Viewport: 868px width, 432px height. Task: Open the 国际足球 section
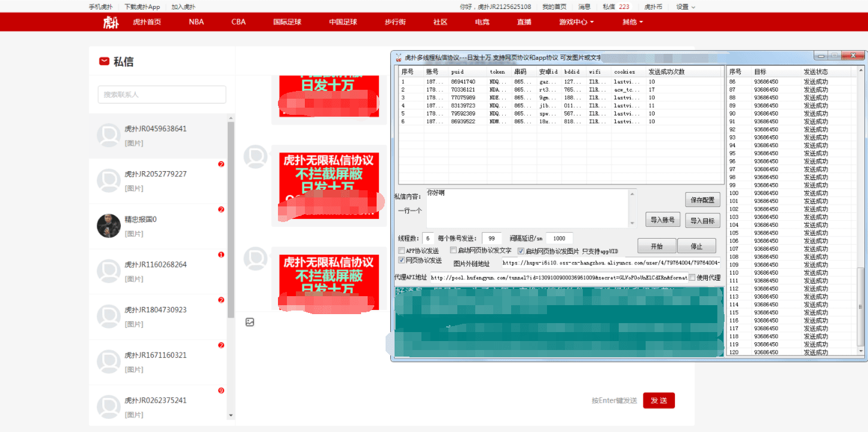287,22
